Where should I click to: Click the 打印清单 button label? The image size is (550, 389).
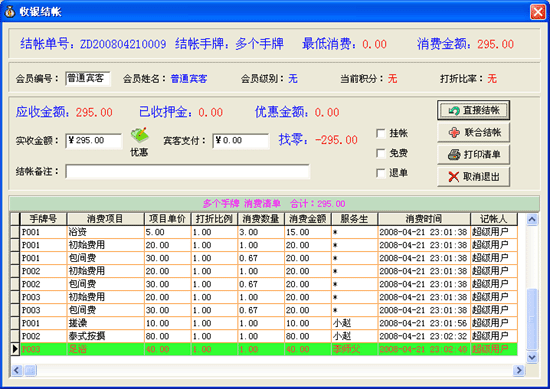coord(482,155)
